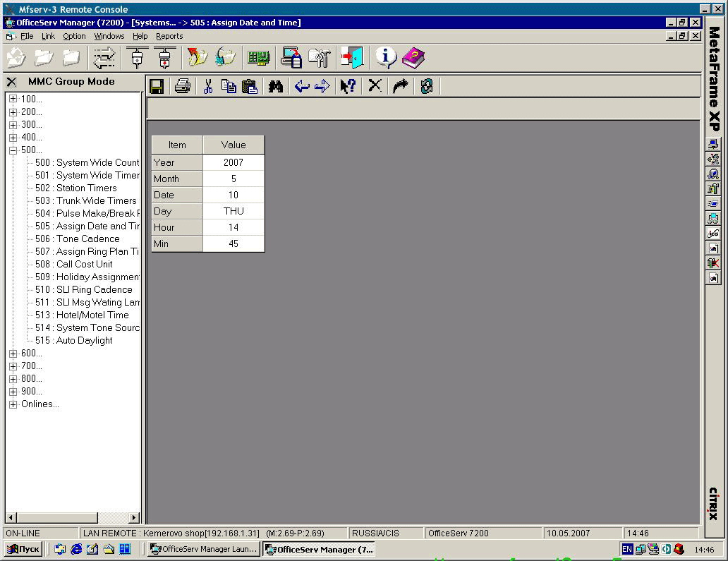The image size is (728, 561).
Task: Click the connector with red down arrow icon
Action: coord(165,58)
